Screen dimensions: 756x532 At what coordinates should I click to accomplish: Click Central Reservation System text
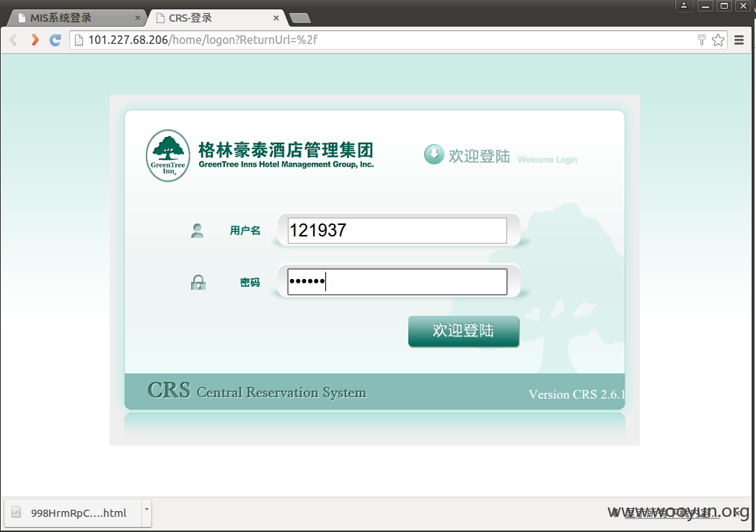pyautogui.click(x=281, y=393)
